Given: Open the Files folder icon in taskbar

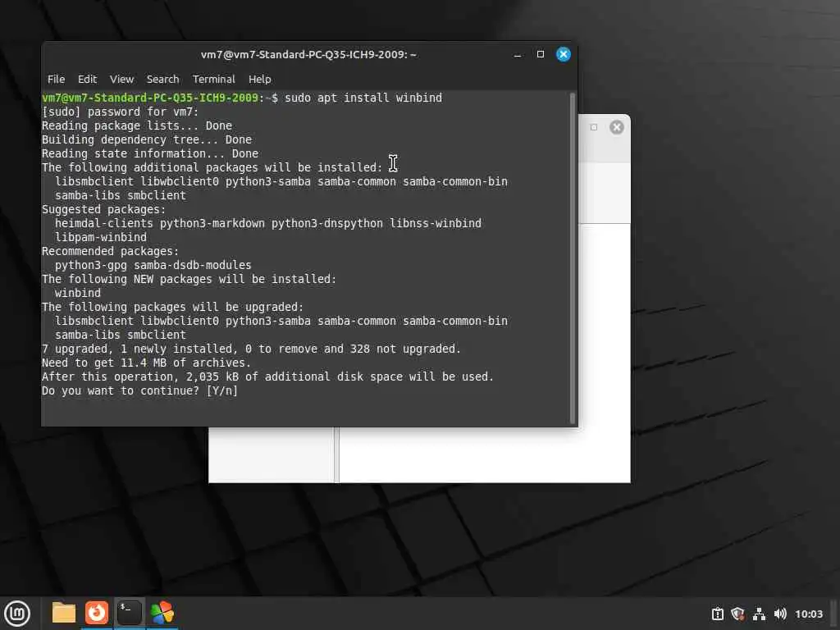Looking at the screenshot, I should coord(64,613).
